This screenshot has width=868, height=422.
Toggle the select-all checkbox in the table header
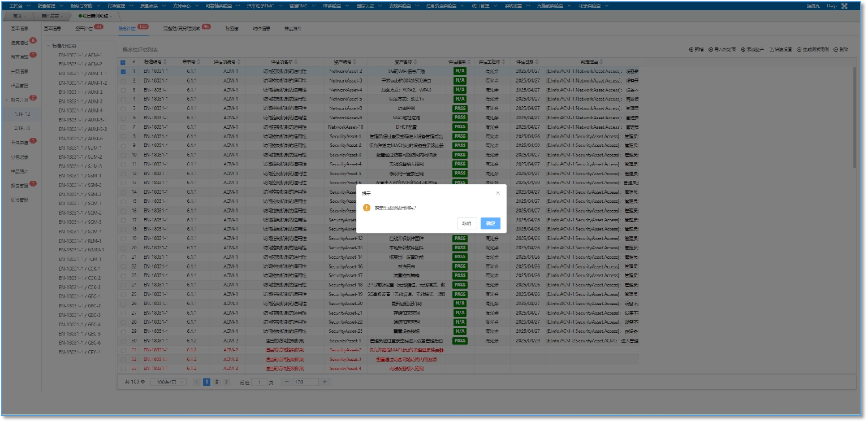pos(123,62)
